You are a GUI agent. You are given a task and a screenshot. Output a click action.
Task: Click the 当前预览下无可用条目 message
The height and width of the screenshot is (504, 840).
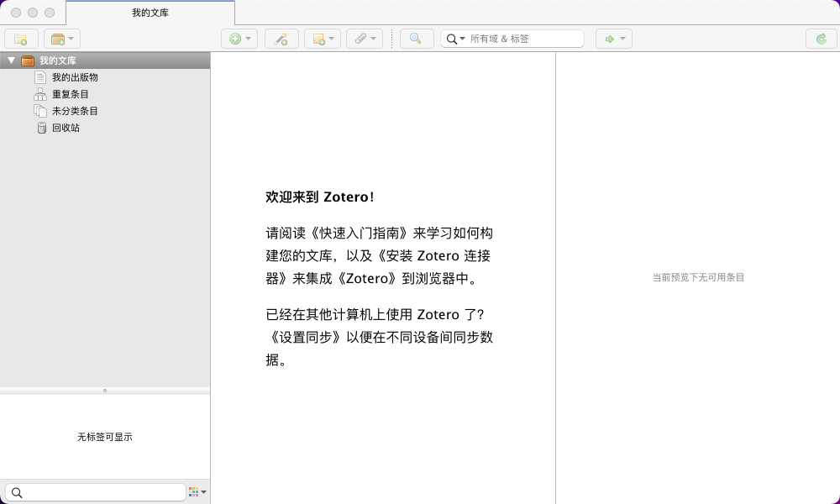pos(698,277)
